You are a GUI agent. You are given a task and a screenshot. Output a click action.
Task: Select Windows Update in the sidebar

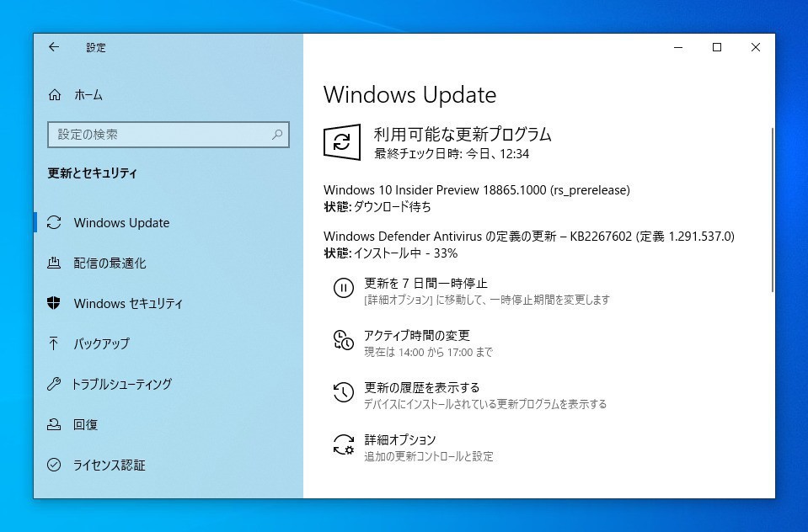(x=121, y=222)
